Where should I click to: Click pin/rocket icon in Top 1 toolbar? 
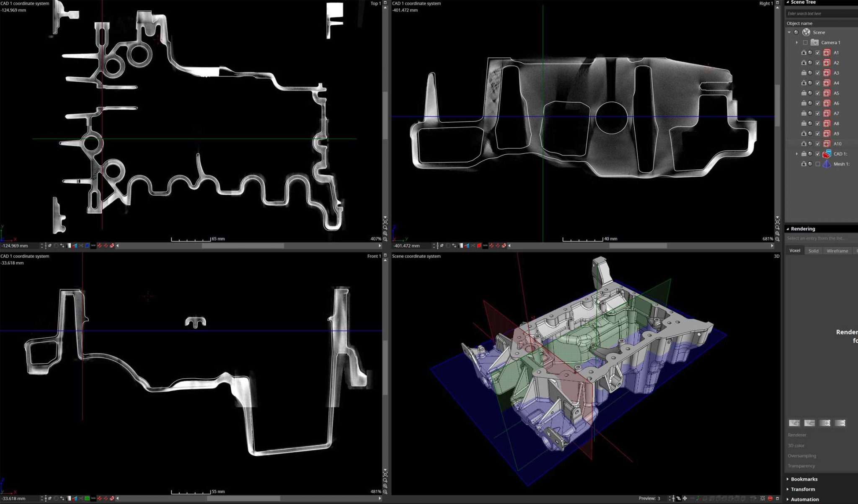49,246
